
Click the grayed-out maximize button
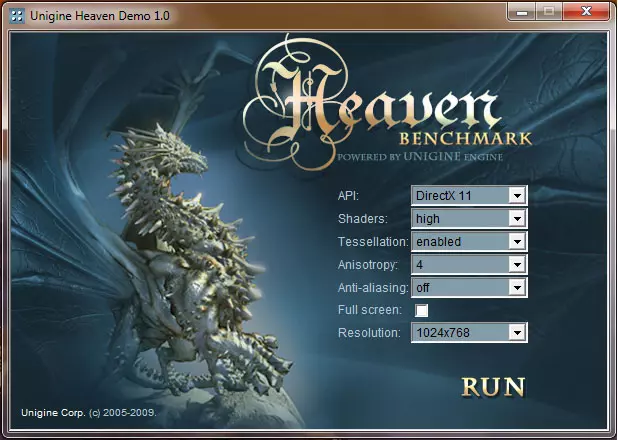(x=549, y=11)
